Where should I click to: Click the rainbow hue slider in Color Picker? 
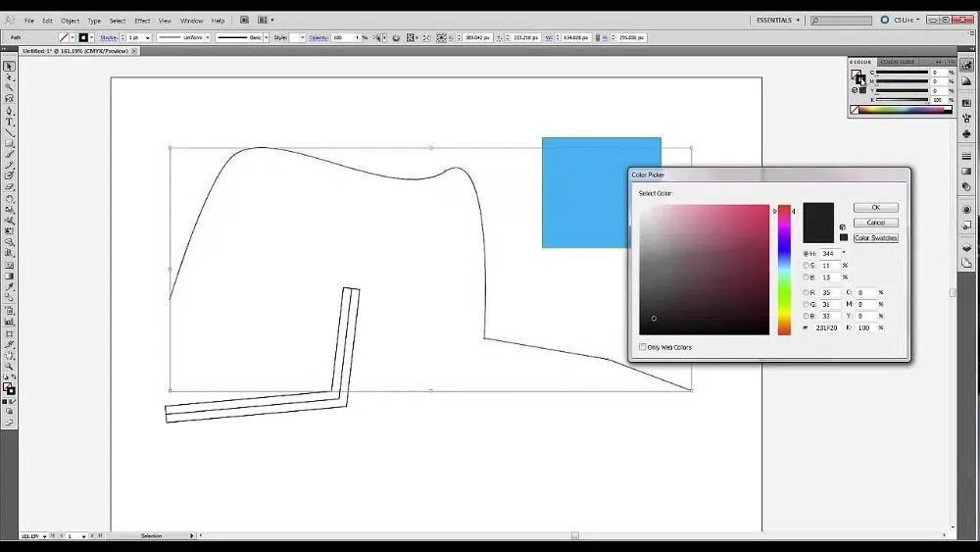click(x=784, y=270)
